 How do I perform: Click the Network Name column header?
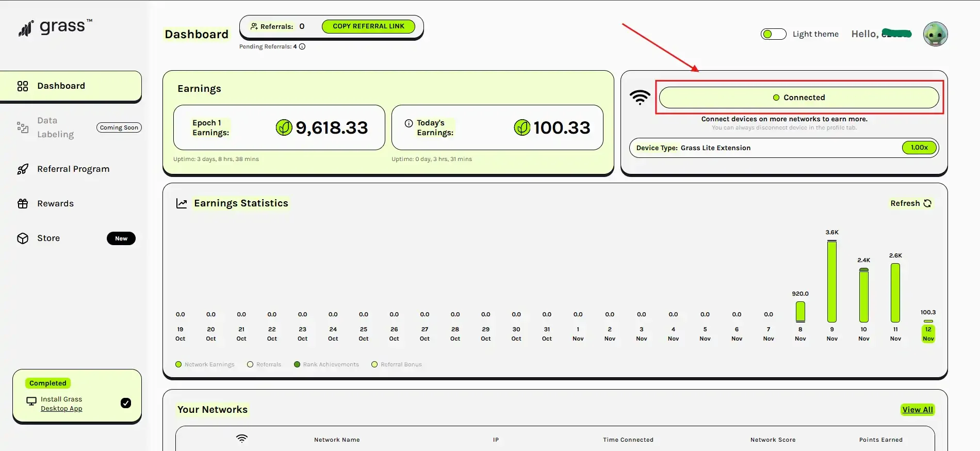[x=337, y=440]
